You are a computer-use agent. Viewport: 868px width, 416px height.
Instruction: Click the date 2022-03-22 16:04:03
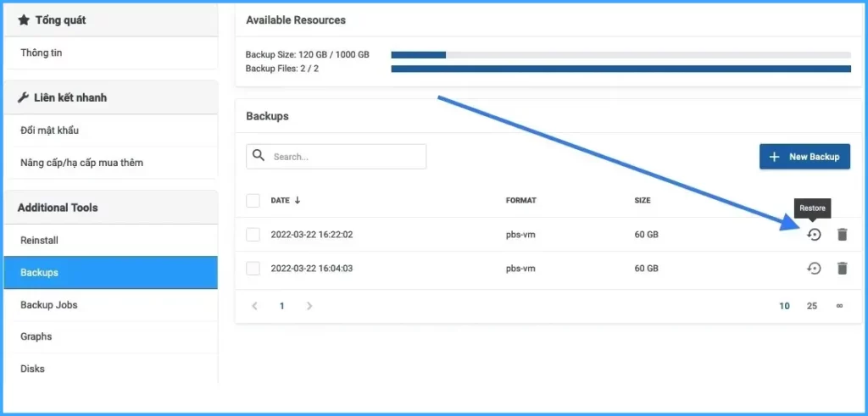pos(312,269)
